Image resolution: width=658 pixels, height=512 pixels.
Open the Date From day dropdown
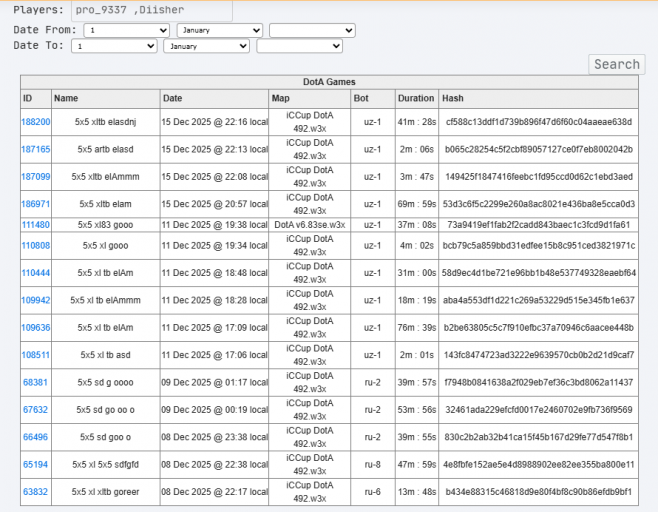126,30
